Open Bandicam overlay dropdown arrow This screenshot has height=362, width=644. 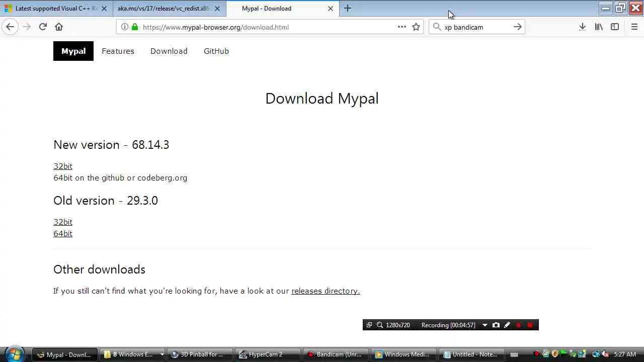click(x=485, y=325)
